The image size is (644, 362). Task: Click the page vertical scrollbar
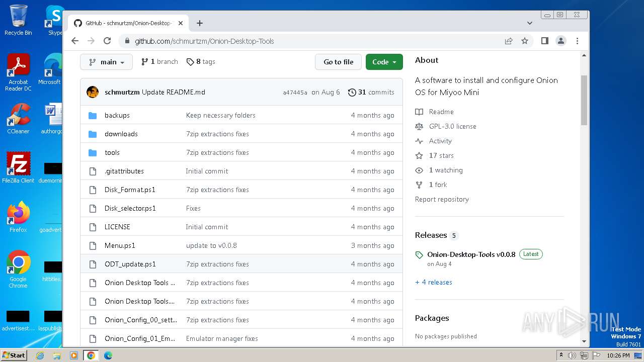coord(584,100)
